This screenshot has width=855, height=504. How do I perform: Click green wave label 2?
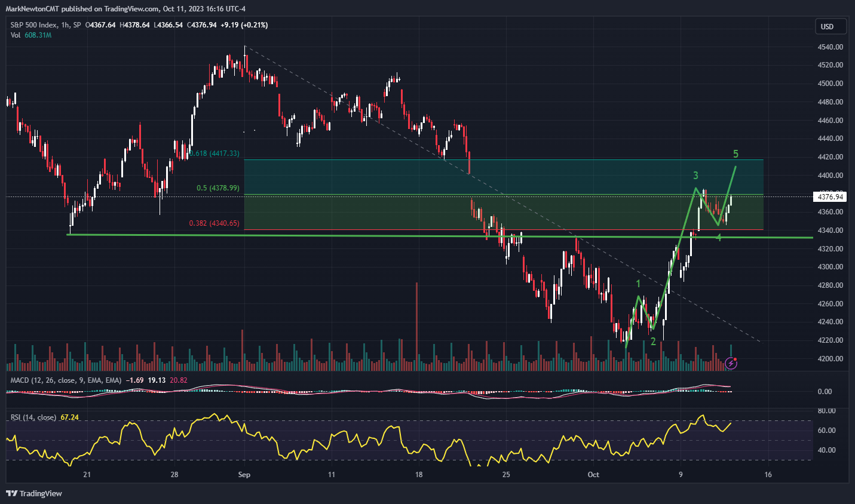[x=653, y=342]
